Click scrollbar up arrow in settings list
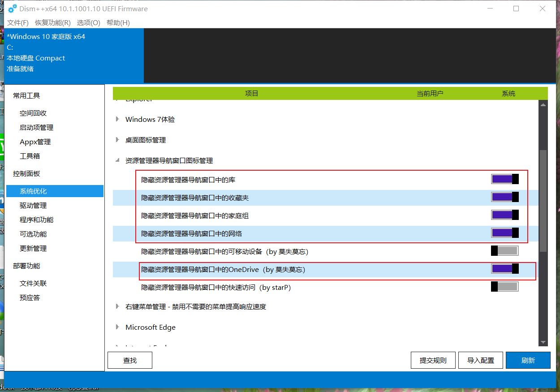Screen dimensions: 560x392 [x=543, y=105]
